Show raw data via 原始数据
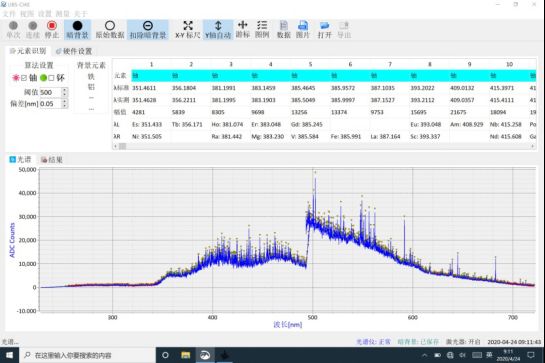Viewport: 545px width, 363px height. click(110, 30)
